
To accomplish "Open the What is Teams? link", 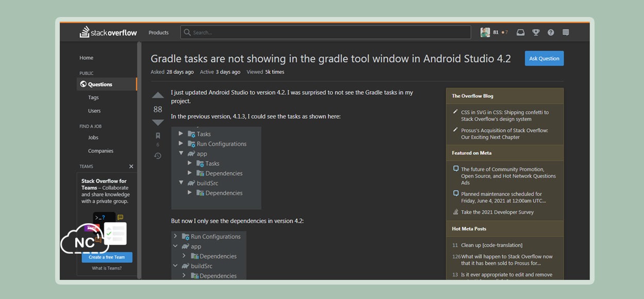I will point(107,268).
